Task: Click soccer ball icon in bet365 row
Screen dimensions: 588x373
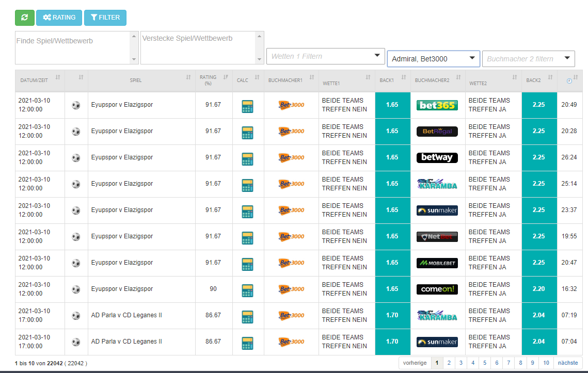Action: click(76, 105)
